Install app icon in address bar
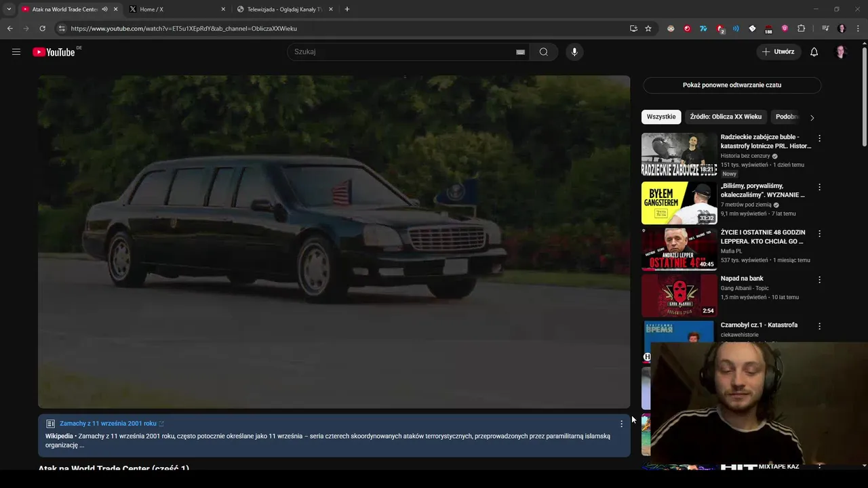Image resolution: width=868 pixels, height=488 pixels. click(x=633, y=28)
